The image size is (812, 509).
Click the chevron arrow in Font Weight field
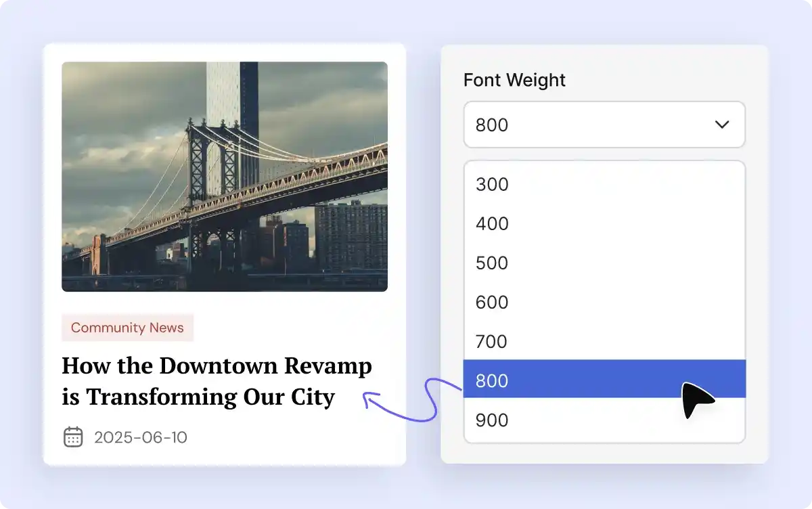click(722, 125)
